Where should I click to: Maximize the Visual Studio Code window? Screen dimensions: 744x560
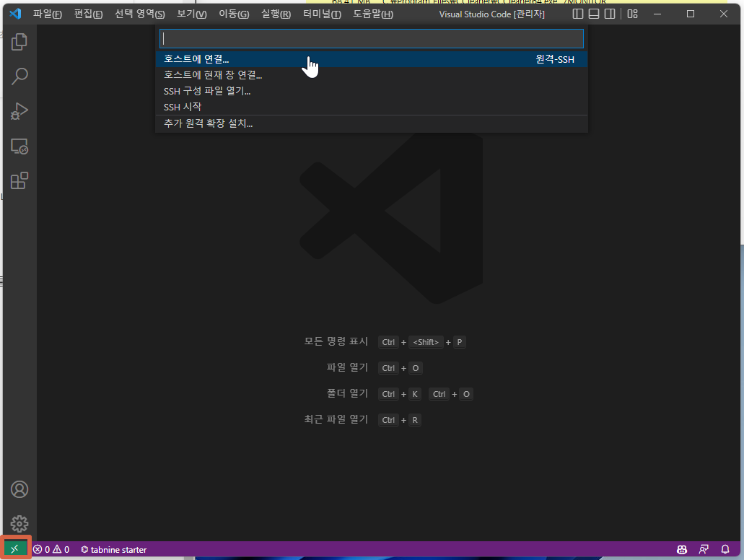click(691, 14)
